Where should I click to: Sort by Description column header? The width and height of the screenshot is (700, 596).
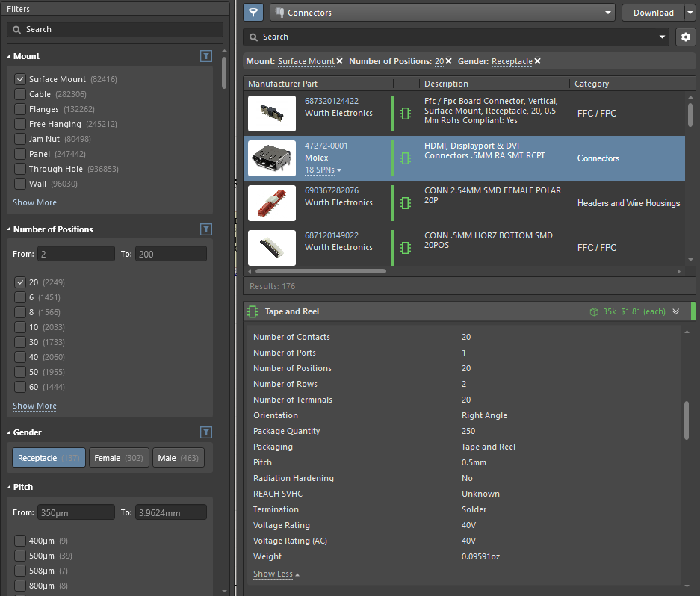click(x=446, y=84)
